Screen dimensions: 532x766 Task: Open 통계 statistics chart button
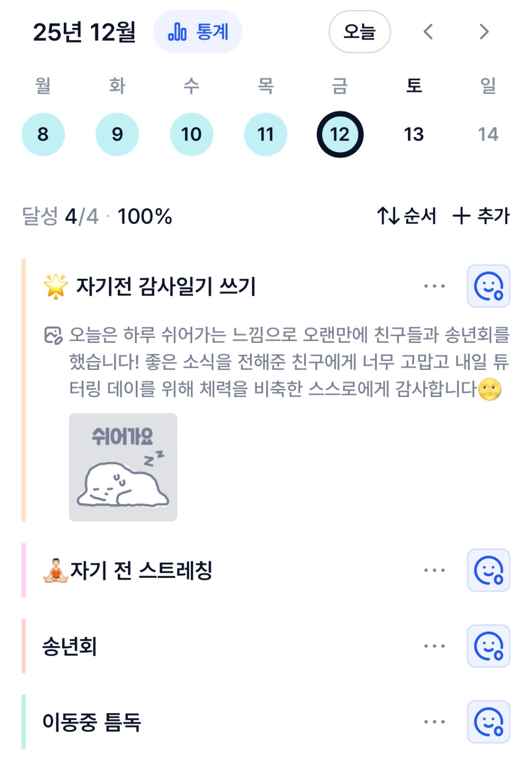[x=198, y=32]
